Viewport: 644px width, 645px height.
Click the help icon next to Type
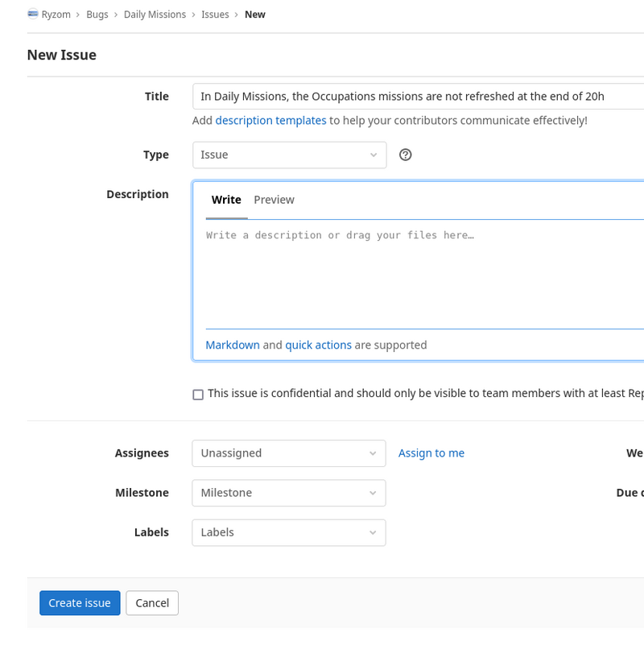(x=406, y=155)
